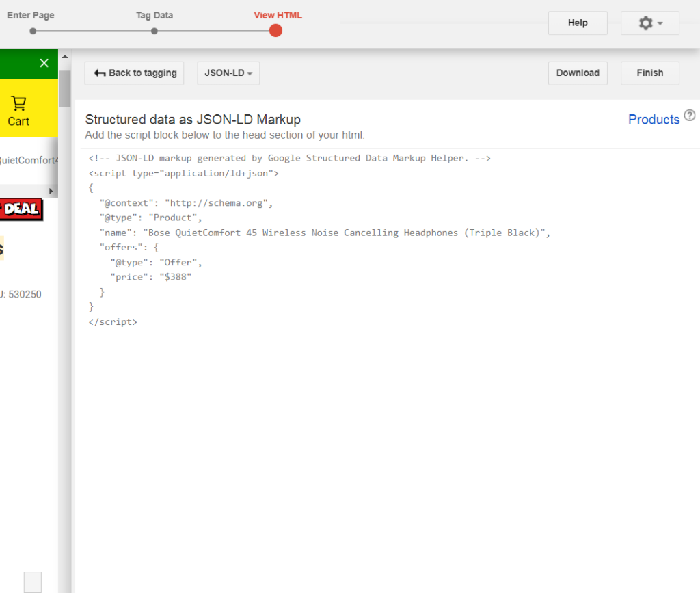This screenshot has width=700, height=593.
Task: Click the red View HTML progress marker
Action: pos(275,31)
